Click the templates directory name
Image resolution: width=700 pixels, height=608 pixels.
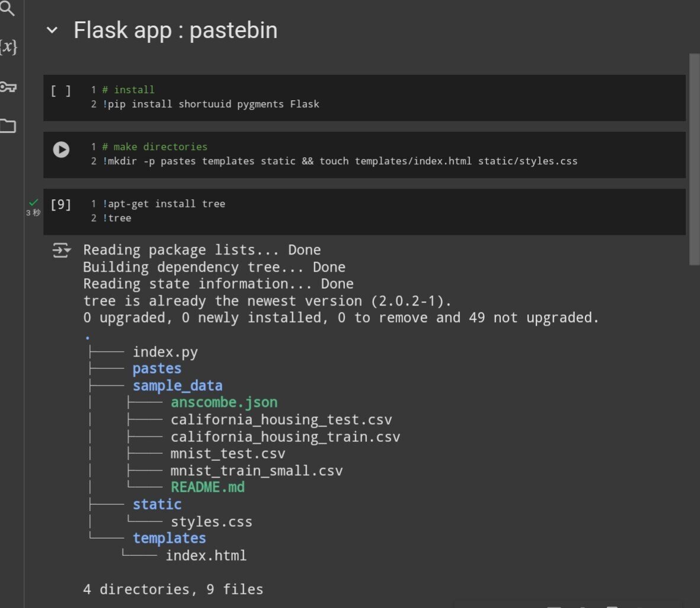(169, 539)
